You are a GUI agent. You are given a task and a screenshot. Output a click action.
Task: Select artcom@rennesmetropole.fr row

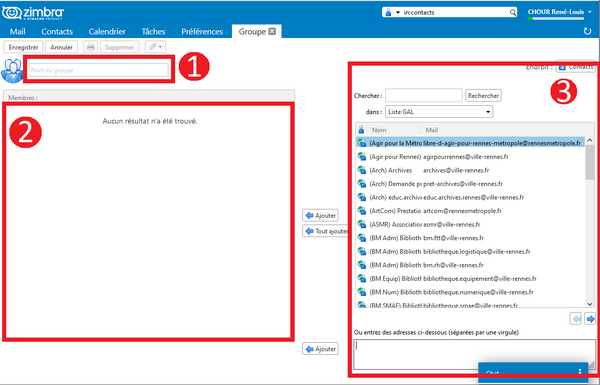[470, 211]
